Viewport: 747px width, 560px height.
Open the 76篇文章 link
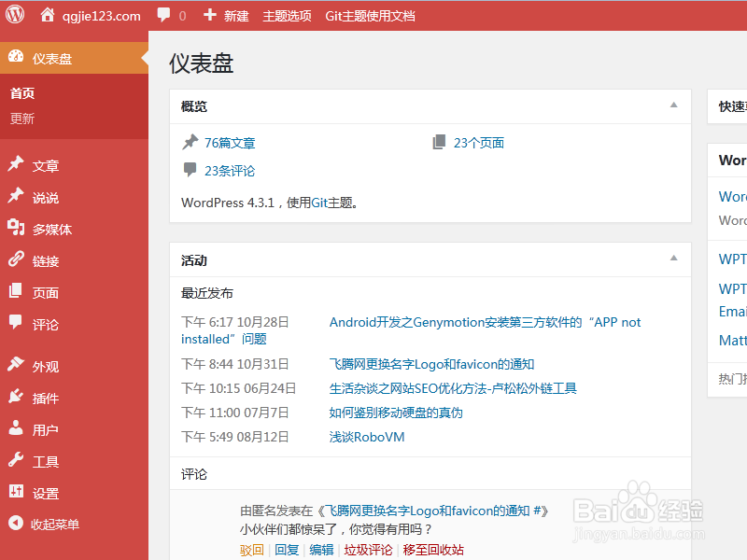point(230,143)
